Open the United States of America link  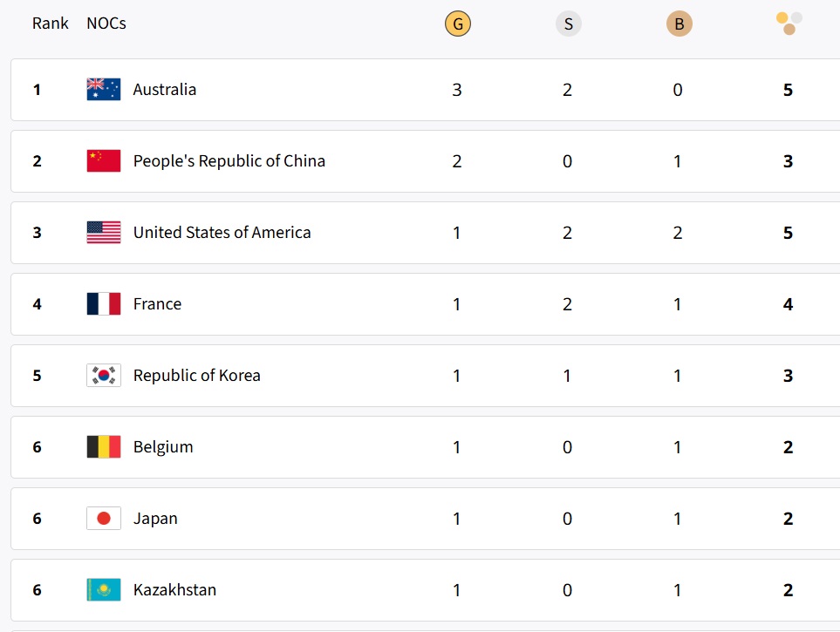pyautogui.click(x=222, y=233)
